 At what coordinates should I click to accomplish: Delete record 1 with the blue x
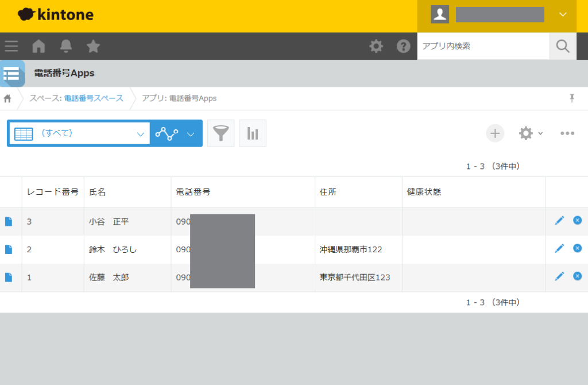point(577,276)
